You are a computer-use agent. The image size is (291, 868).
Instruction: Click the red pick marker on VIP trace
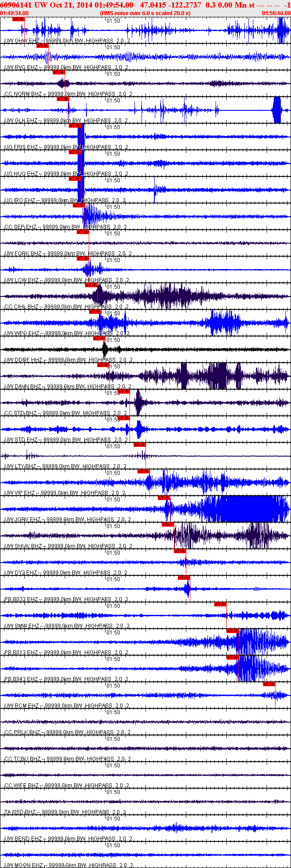(143, 471)
